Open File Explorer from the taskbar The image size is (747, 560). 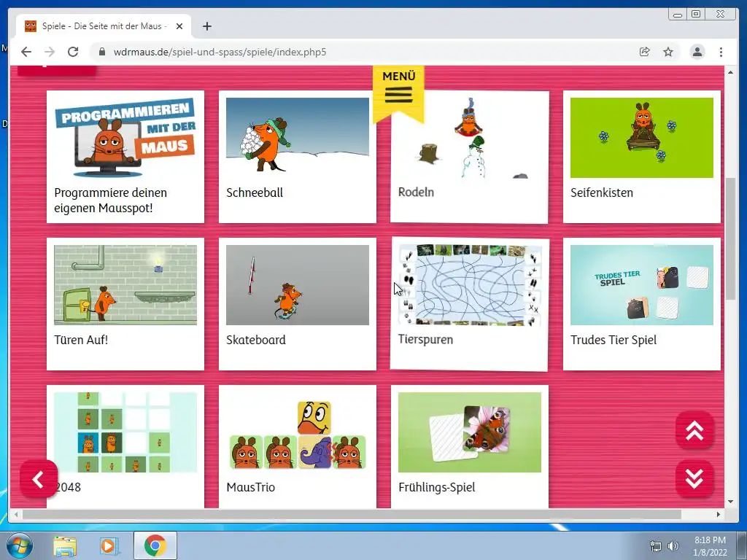pyautogui.click(x=65, y=545)
